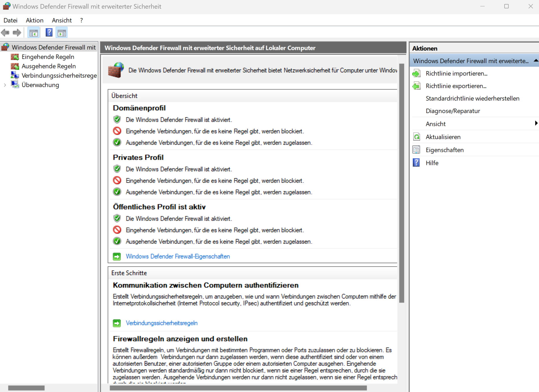Viewport: 539px width, 392px height.
Task: Open Eigenschaften from the Aktionen pane
Action: [445, 150]
